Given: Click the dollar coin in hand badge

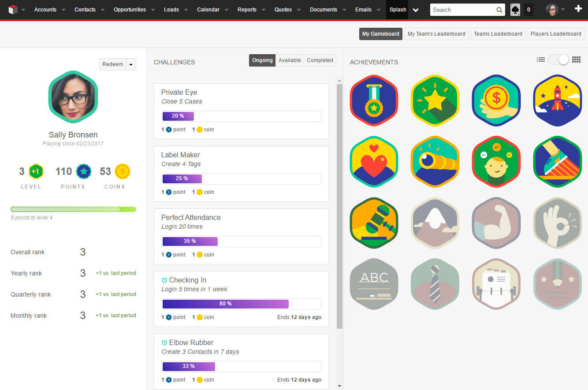Looking at the screenshot, I should (496, 100).
